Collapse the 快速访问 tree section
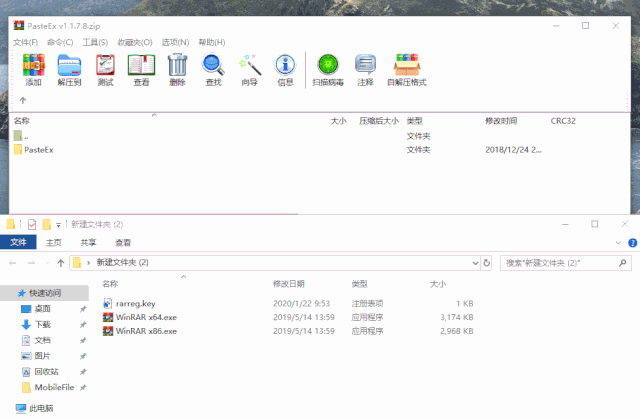 tap(7, 293)
